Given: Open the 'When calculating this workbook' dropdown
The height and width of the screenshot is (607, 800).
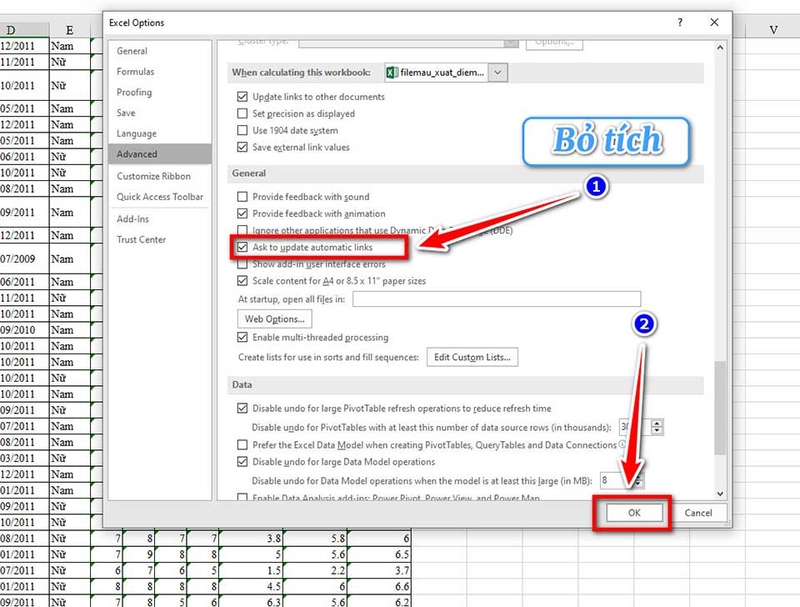Looking at the screenshot, I should (x=495, y=72).
